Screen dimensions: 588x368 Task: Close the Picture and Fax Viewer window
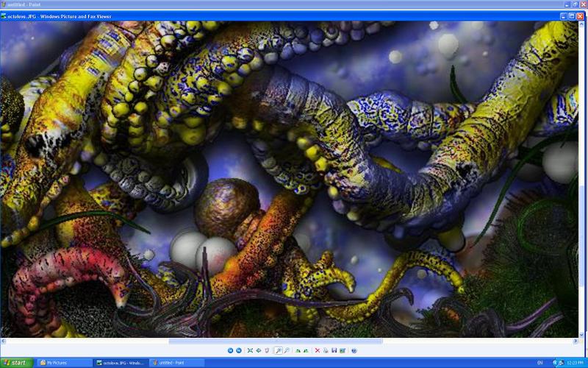coord(580,16)
